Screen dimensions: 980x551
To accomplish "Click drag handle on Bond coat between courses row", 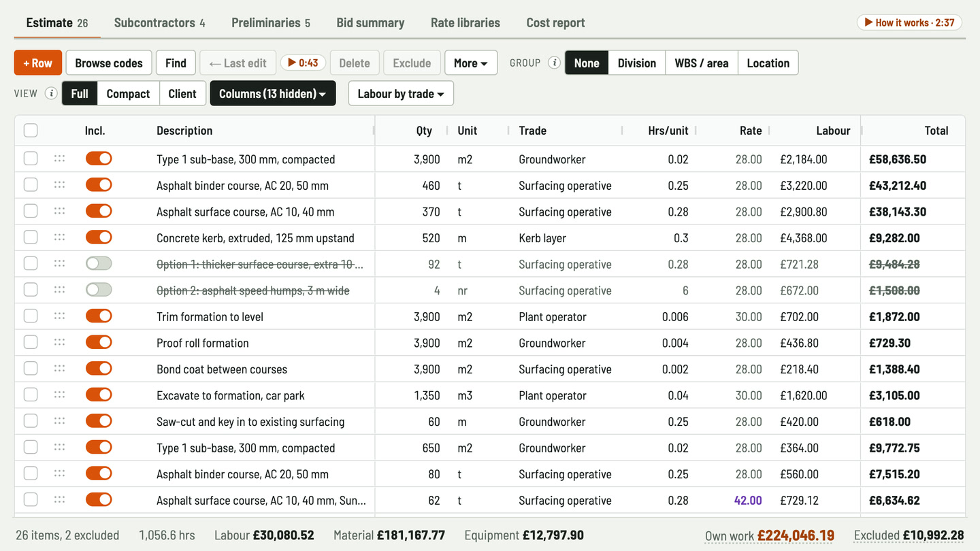I will point(59,369).
